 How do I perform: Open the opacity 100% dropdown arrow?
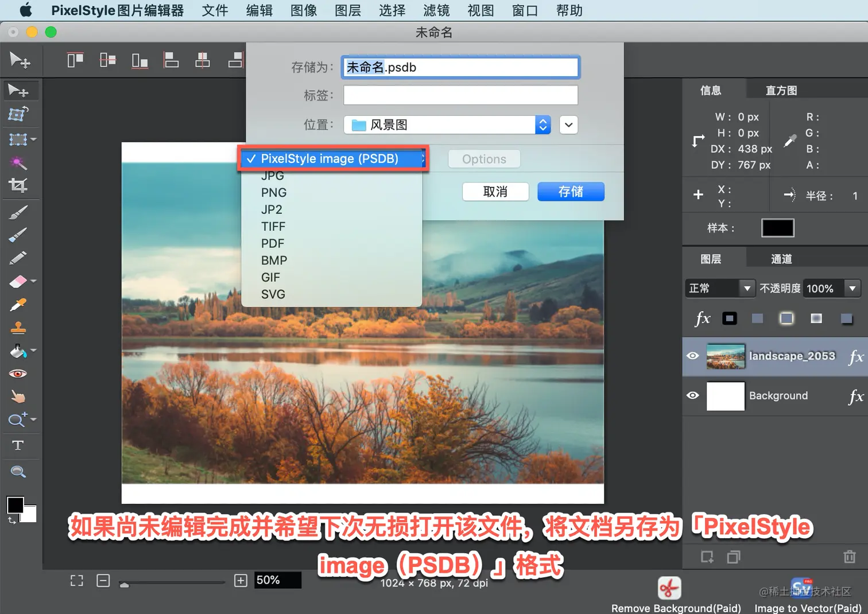(852, 288)
